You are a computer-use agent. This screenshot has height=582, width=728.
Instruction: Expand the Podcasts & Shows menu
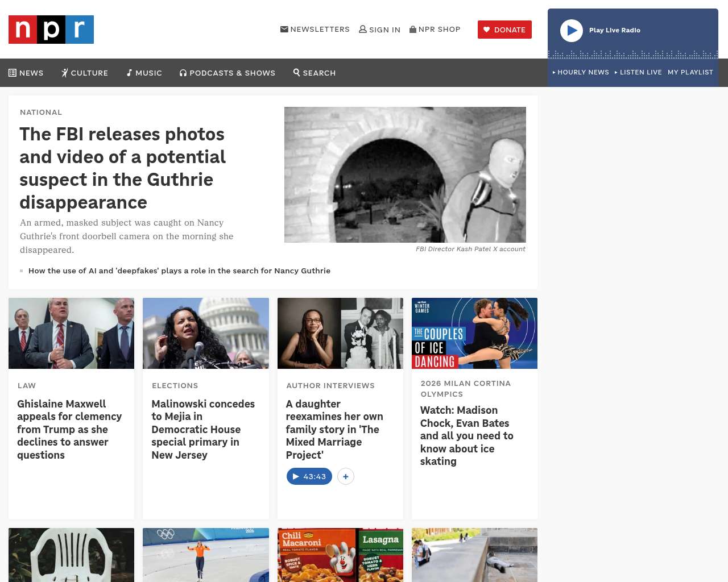pyautogui.click(x=227, y=73)
